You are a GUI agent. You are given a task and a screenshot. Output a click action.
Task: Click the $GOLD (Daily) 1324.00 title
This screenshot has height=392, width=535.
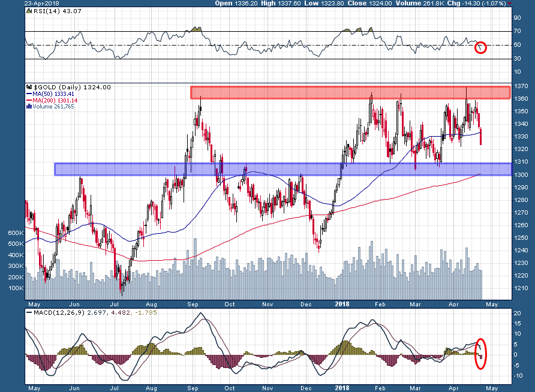click(72, 88)
